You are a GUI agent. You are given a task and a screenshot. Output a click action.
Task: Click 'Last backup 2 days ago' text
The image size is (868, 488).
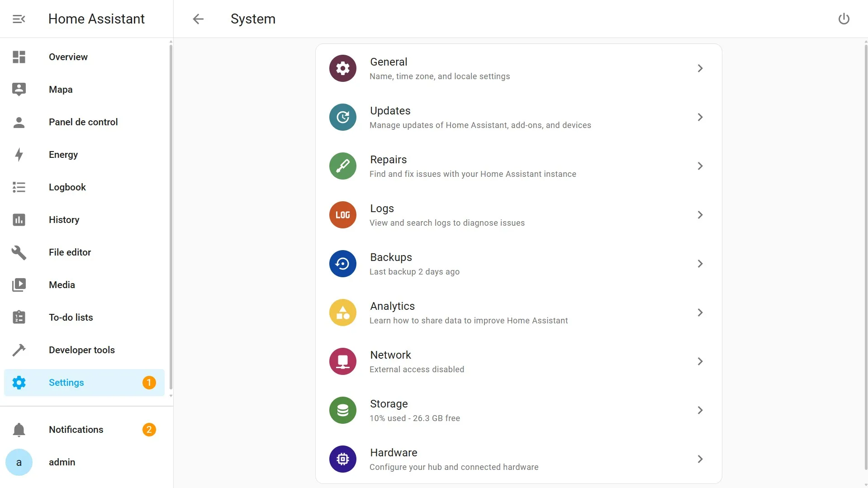(414, 272)
